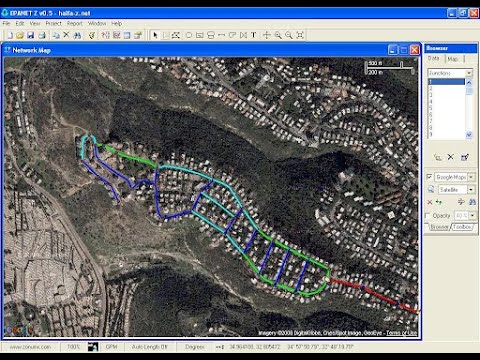Create a new Graph view
Image resolution: width=480 pixels, height=360 pixels.
(x=116, y=35)
